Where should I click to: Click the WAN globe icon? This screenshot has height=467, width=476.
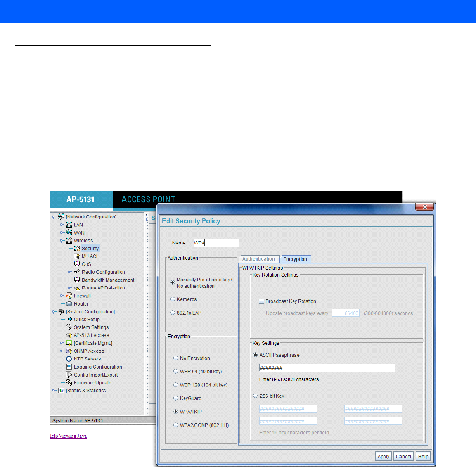69,232
